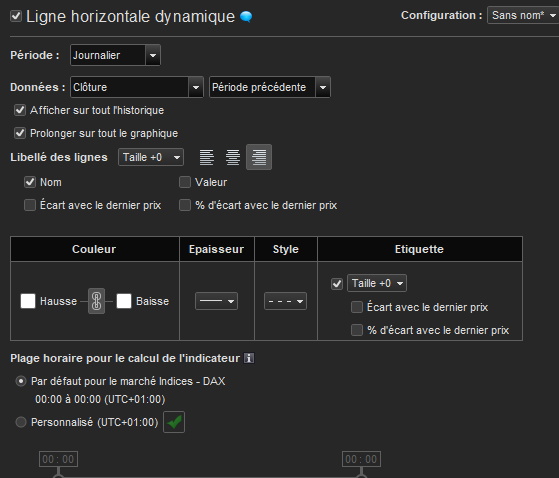Confirm custom time range with green checkmark
Screen dimensions: 559x478
tap(174, 422)
